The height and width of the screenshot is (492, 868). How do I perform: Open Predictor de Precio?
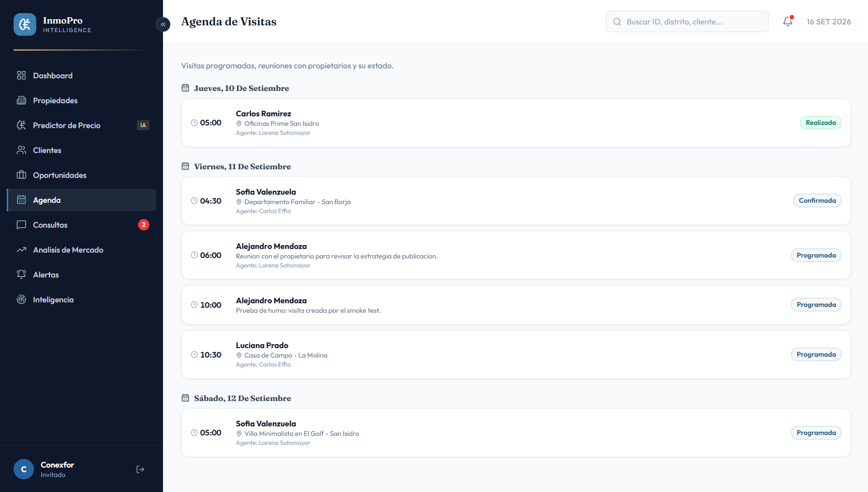click(x=82, y=125)
